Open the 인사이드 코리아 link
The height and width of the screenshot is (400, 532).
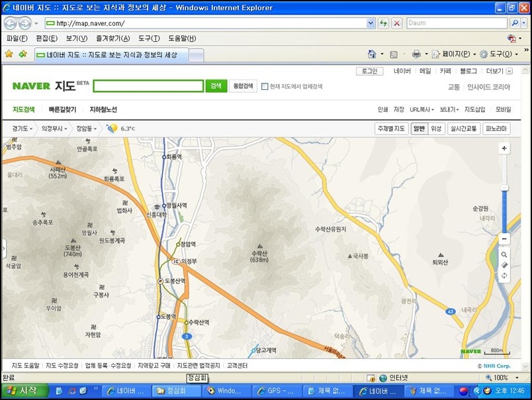pos(488,87)
